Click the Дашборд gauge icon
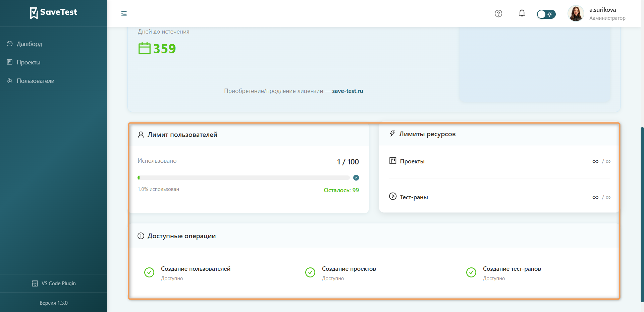This screenshot has height=312, width=644. 10,44
